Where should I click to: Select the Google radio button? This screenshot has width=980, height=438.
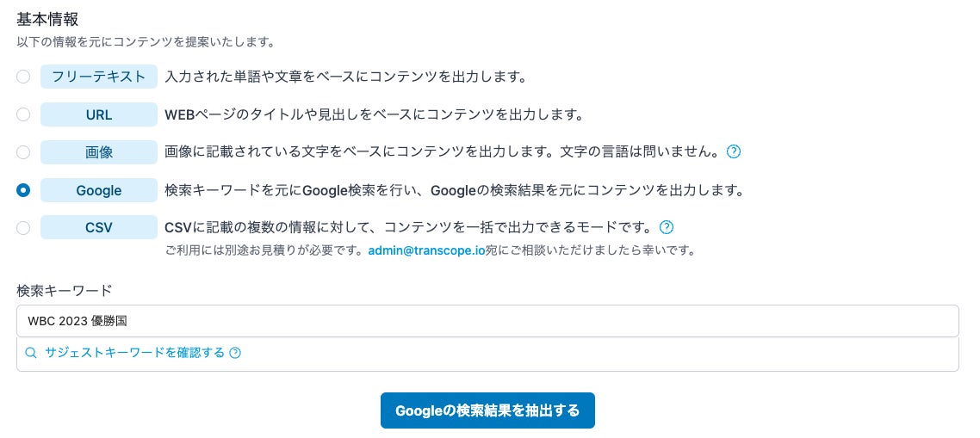click(23, 190)
